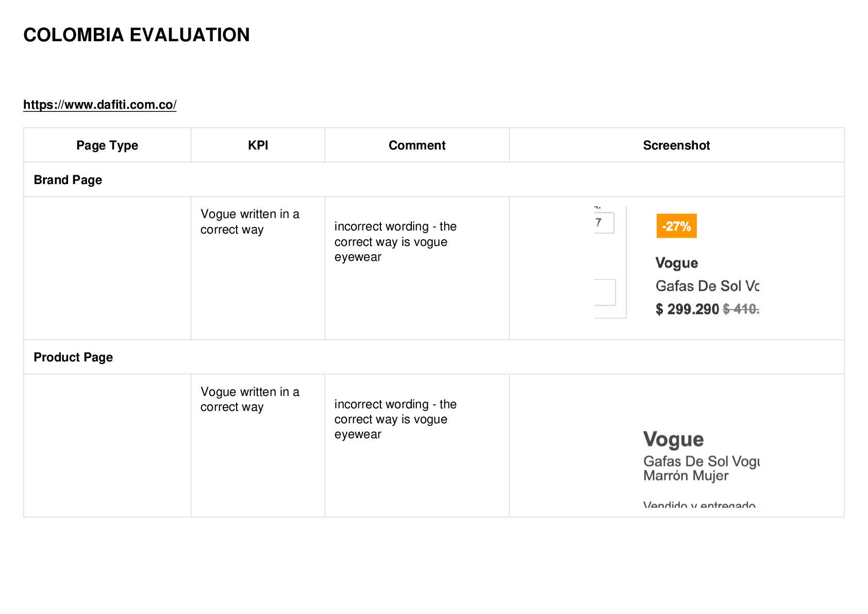The height and width of the screenshot is (614, 868).
Task: Open the dafiti.com.co hyperlink
Action: pyautogui.click(x=100, y=105)
